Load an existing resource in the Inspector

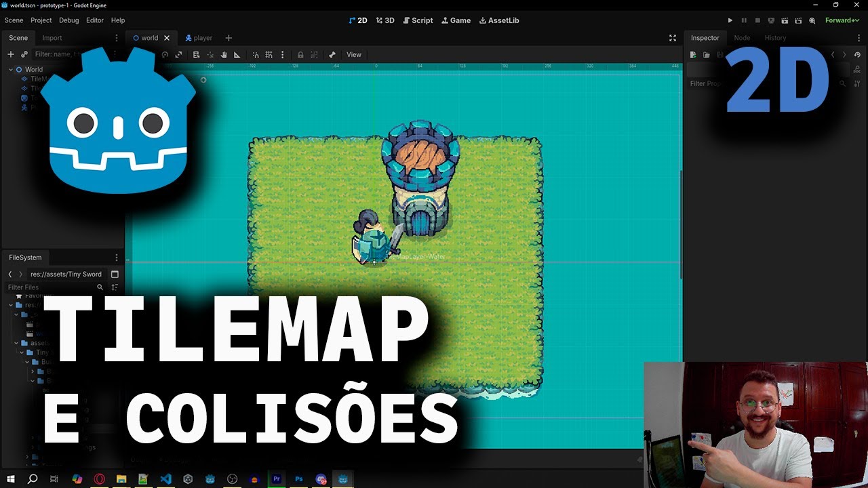click(x=706, y=54)
